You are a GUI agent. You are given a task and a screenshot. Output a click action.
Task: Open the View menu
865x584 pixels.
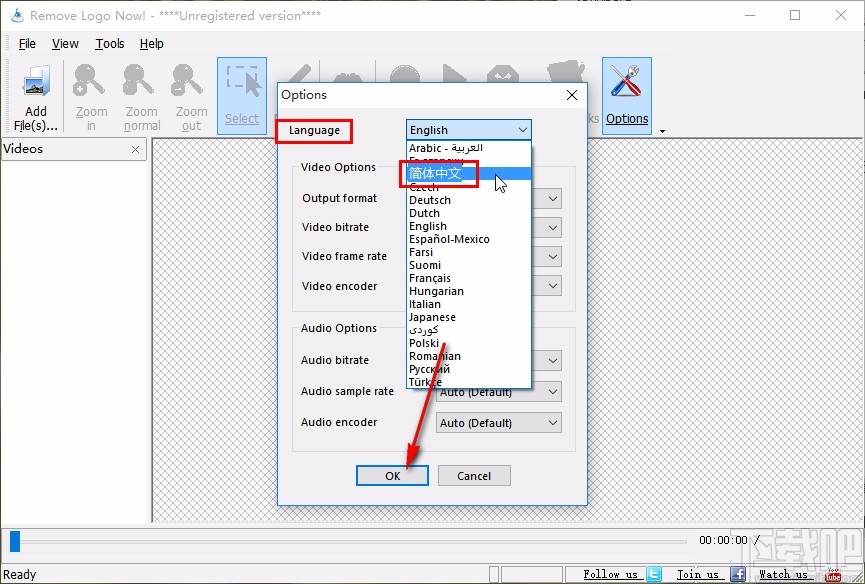(65, 44)
